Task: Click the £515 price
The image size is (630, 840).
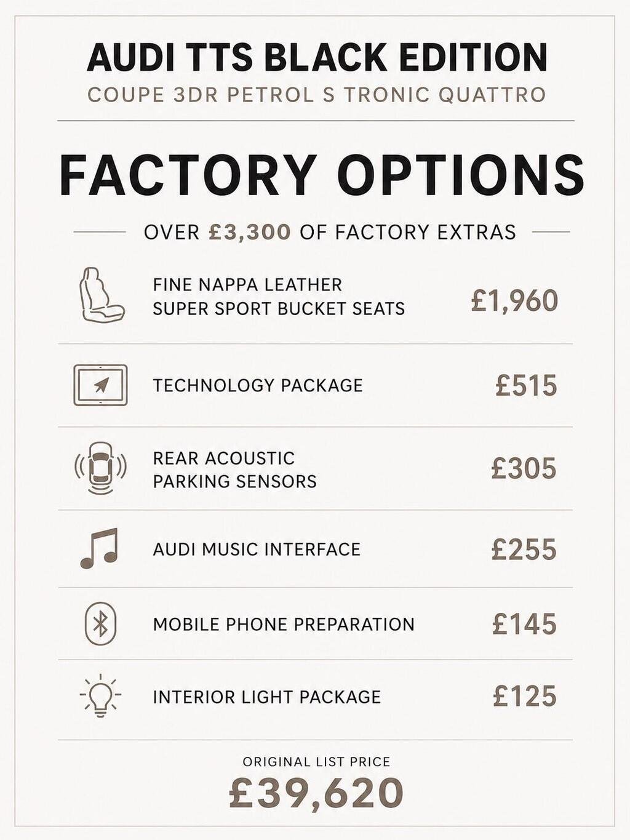Action: [x=526, y=386]
